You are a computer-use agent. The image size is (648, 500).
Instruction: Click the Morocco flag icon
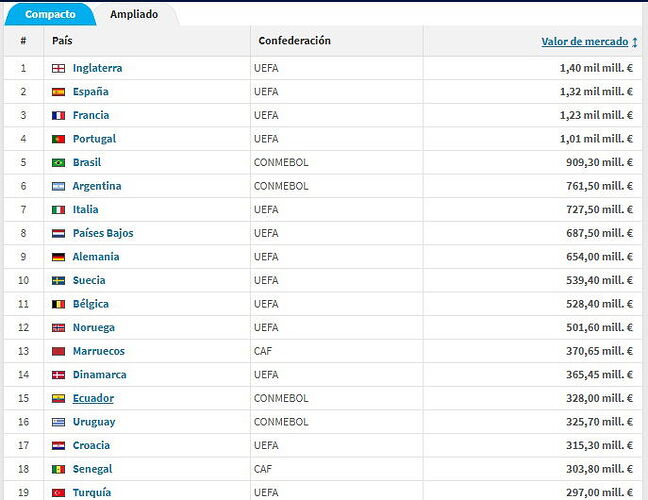pos(58,351)
